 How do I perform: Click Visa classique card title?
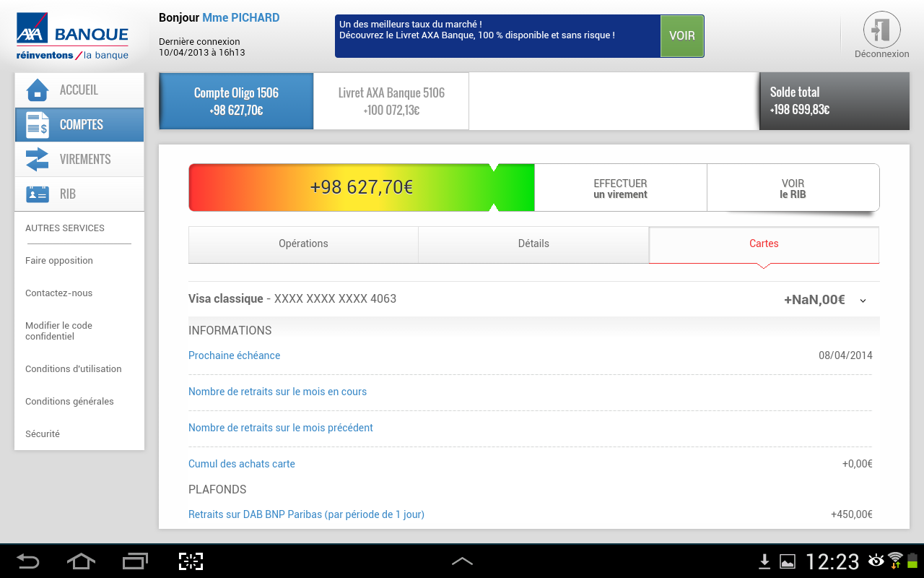click(x=292, y=299)
